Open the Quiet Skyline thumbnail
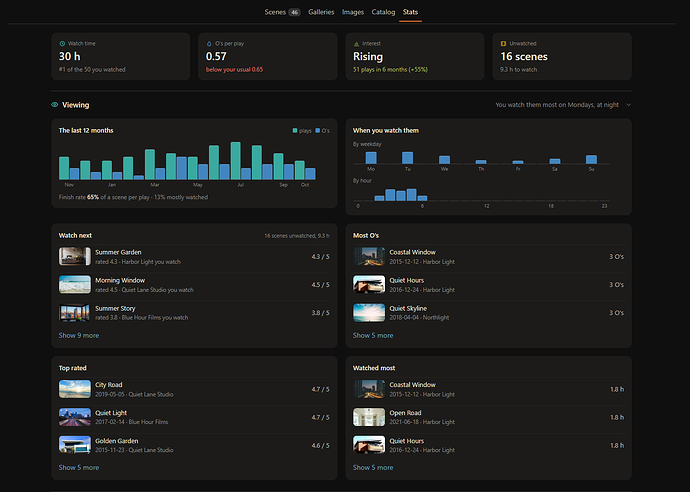The height and width of the screenshot is (492, 690). [369, 313]
